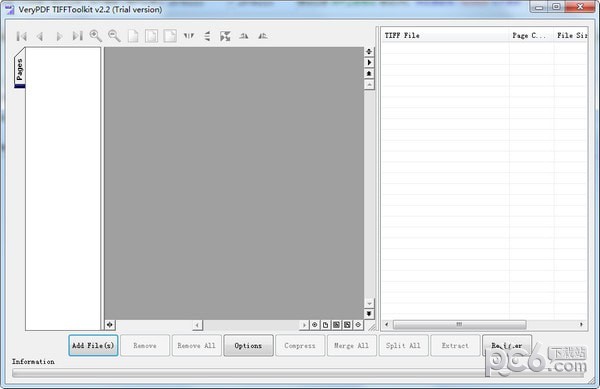The width and height of the screenshot is (600, 389).
Task: Click the fit-to-window expand arrows icon
Action: click(225, 36)
